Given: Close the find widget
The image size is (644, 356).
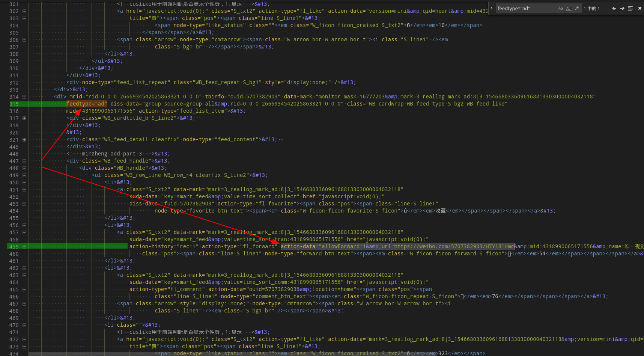Looking at the screenshot, I should point(639,8).
